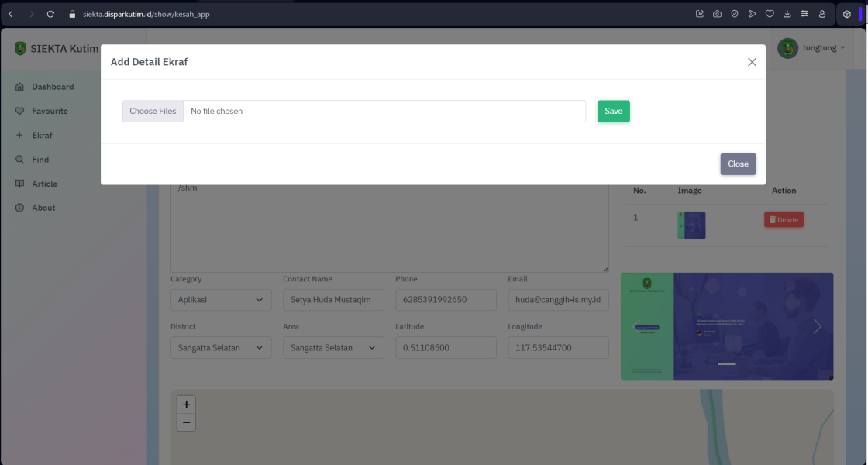
Task: Go to Dashboard in the sidebar
Action: point(53,87)
